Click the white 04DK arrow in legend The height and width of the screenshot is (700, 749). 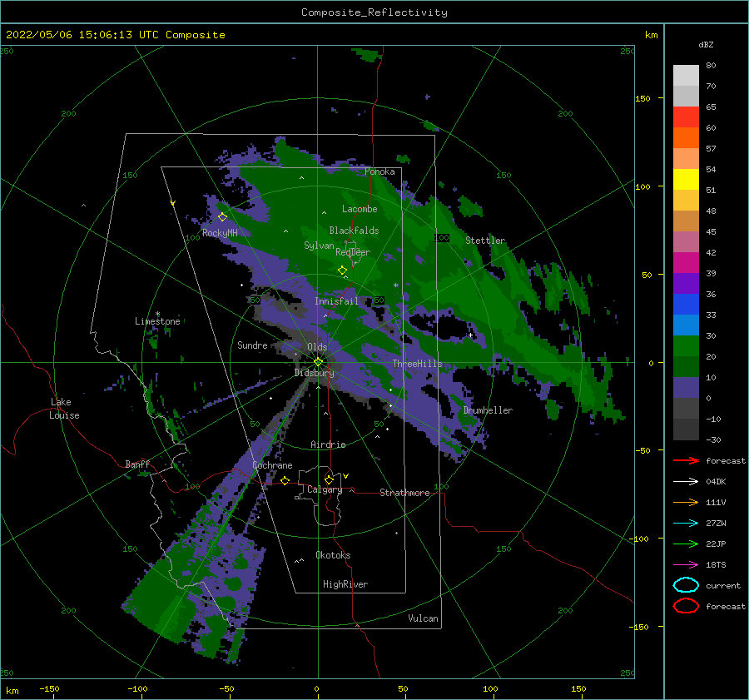(x=686, y=482)
